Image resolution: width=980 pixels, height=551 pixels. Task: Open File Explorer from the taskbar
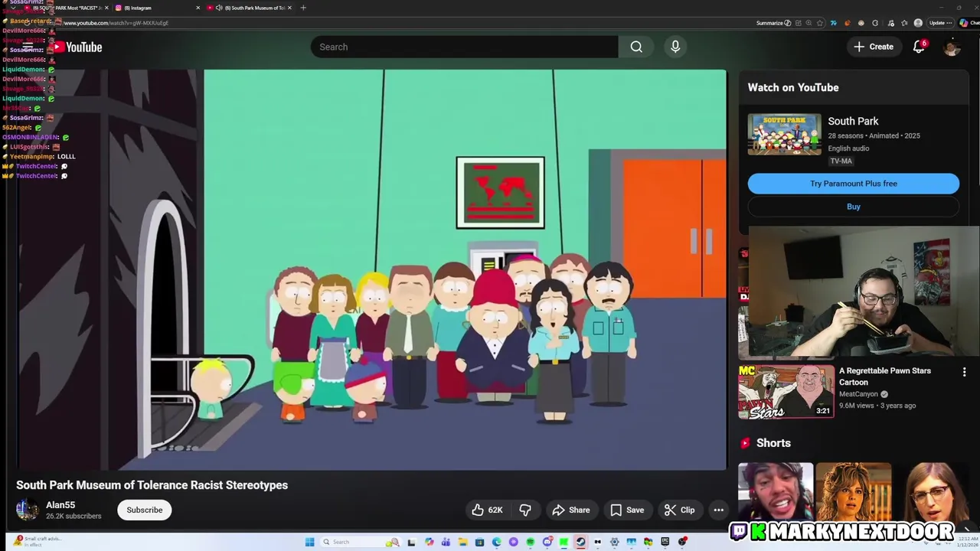[463, 542]
